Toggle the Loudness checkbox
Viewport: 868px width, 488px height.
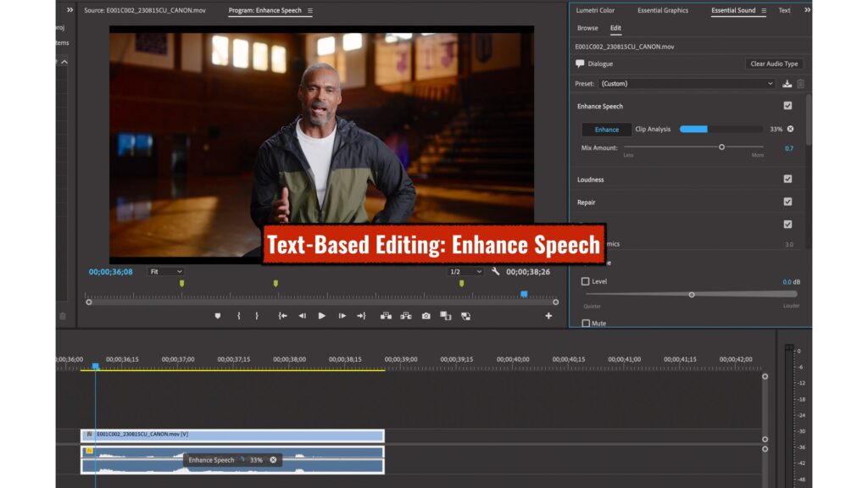(x=787, y=179)
